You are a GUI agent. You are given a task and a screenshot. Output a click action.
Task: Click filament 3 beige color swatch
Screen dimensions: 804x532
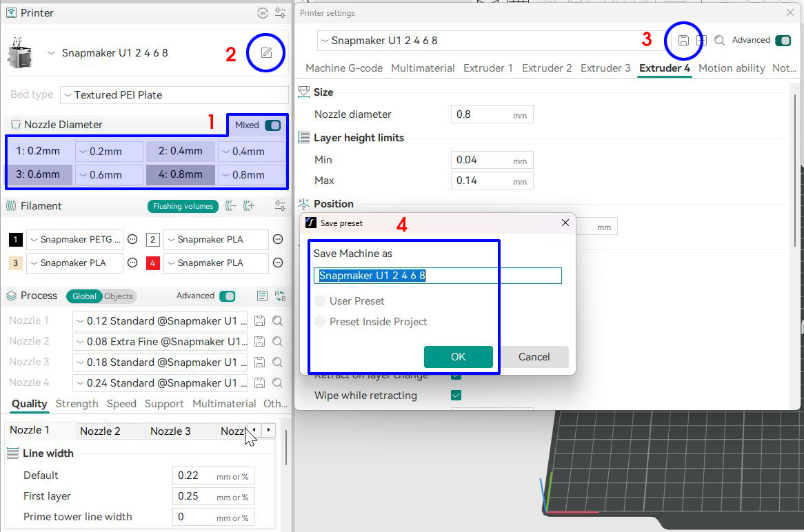coord(15,263)
